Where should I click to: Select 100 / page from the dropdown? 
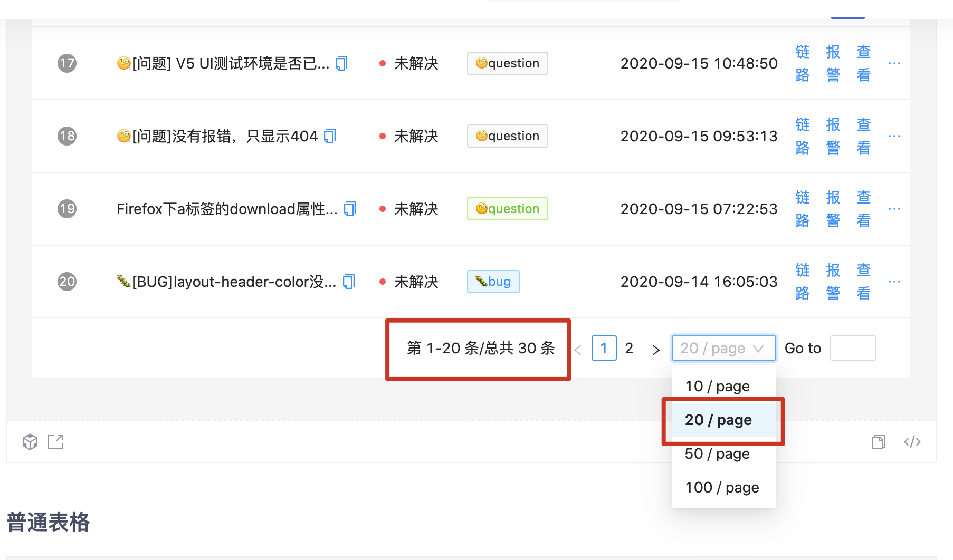pyautogui.click(x=721, y=487)
